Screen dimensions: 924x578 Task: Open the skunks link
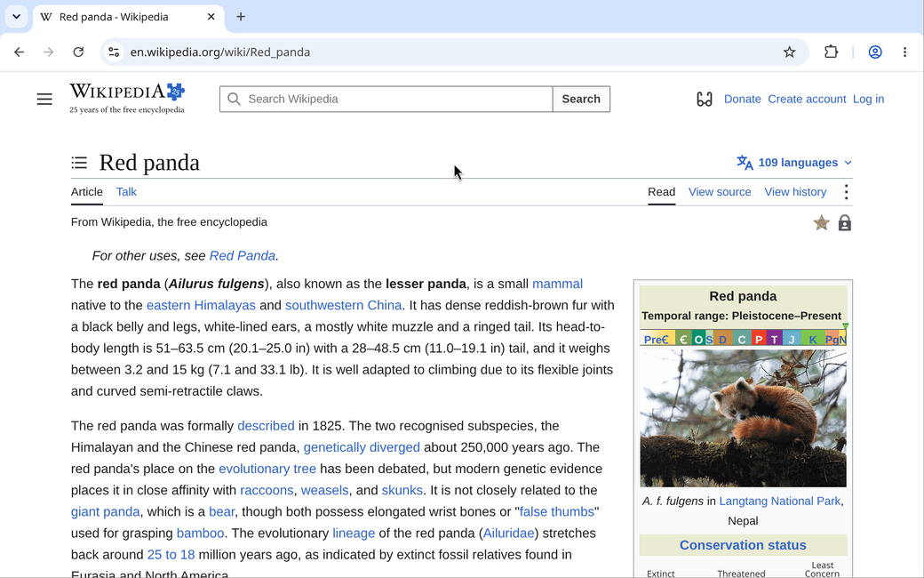[402, 490]
